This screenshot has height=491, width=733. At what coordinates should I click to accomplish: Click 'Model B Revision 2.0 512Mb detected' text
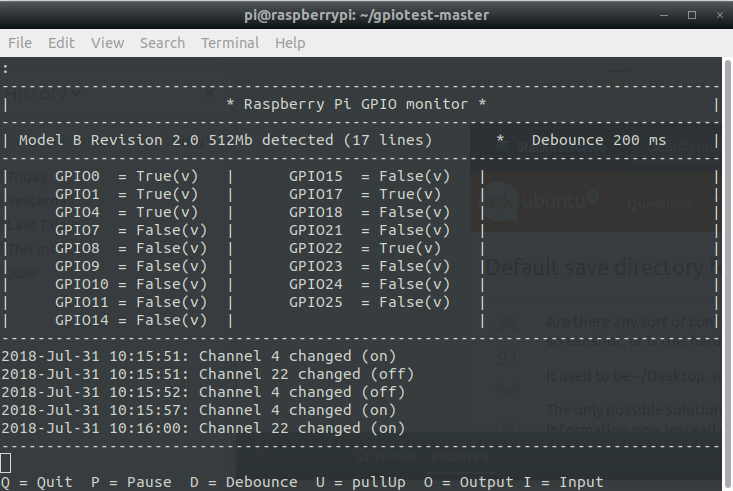pos(176,140)
